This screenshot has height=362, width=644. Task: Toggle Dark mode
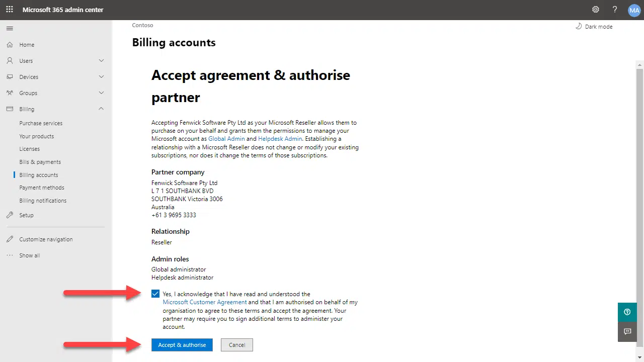point(594,27)
